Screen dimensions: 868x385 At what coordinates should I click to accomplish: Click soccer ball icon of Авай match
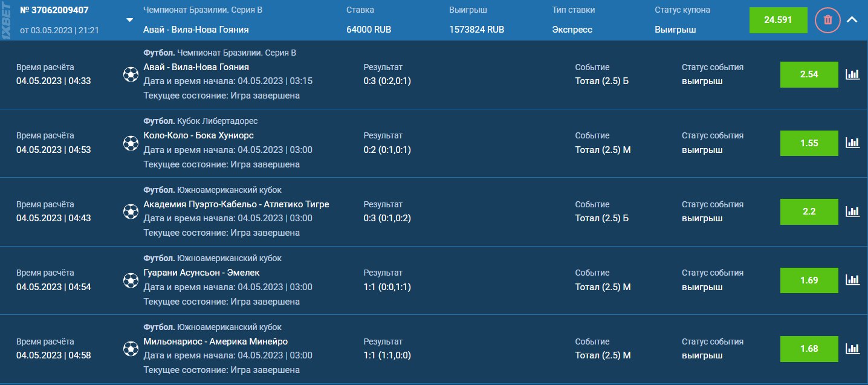(130, 74)
